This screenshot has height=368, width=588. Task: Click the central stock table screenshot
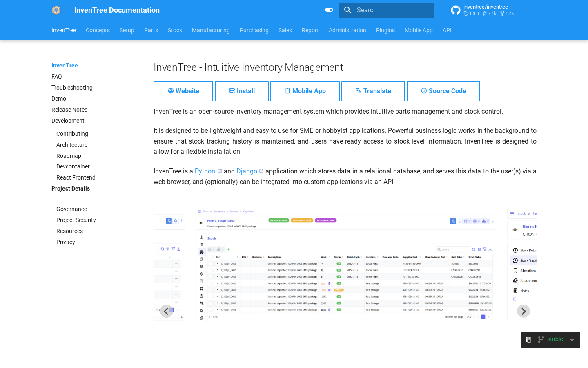[345, 265]
